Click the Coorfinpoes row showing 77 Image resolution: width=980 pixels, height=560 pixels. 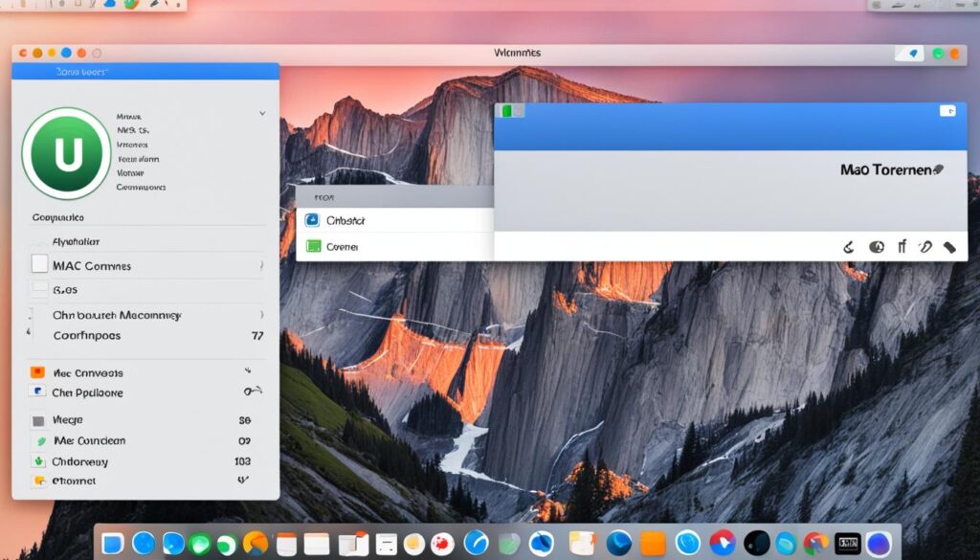coord(144,335)
